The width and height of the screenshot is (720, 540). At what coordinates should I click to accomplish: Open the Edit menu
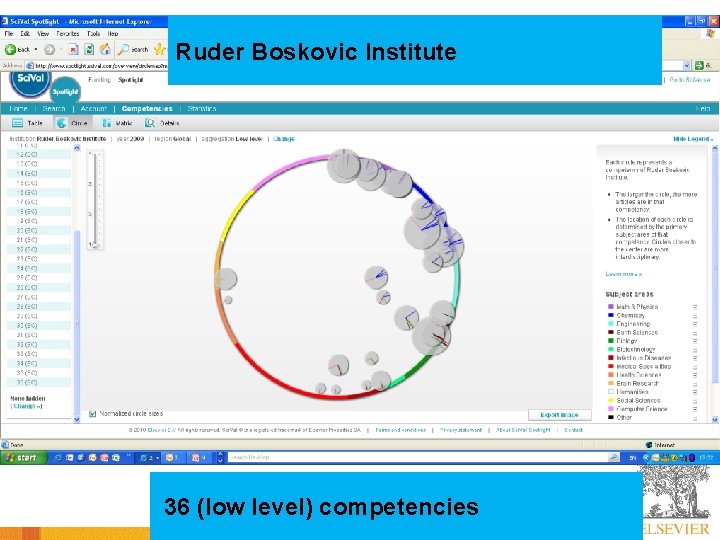point(25,34)
